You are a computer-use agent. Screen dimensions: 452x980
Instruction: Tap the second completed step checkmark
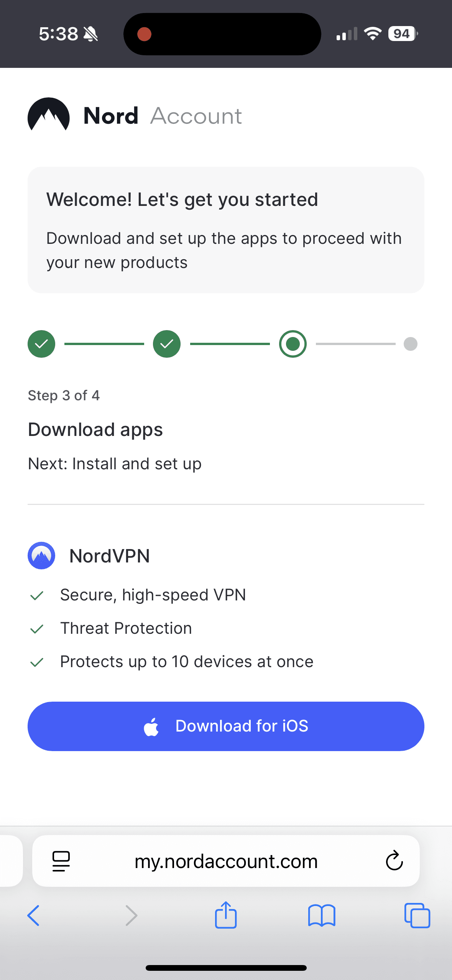pyautogui.click(x=167, y=344)
